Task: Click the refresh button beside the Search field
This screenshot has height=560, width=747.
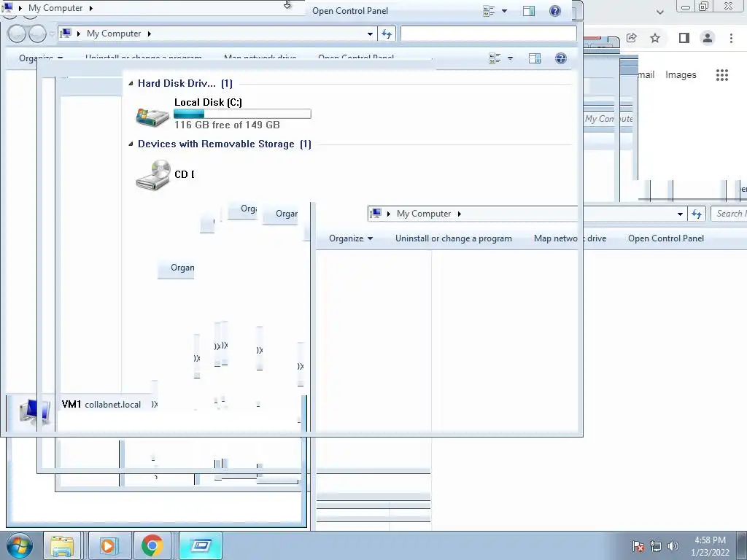Action: pyautogui.click(x=697, y=214)
